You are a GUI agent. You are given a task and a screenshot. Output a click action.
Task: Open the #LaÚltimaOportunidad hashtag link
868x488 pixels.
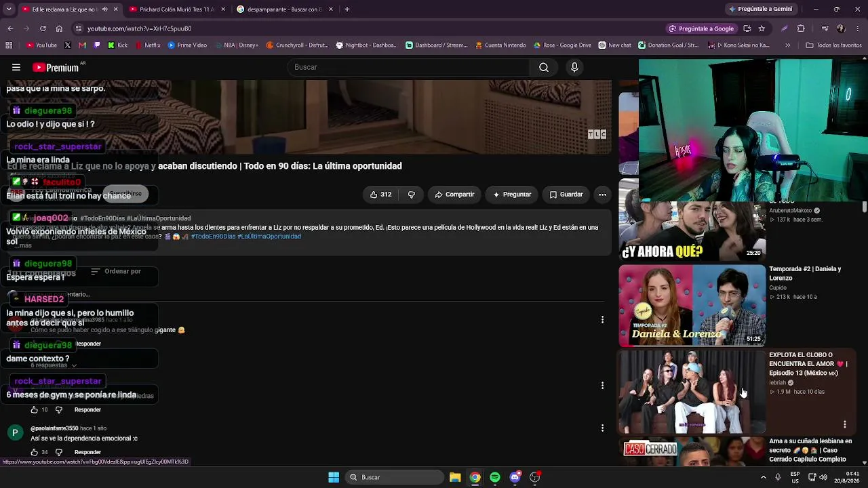[269, 237]
